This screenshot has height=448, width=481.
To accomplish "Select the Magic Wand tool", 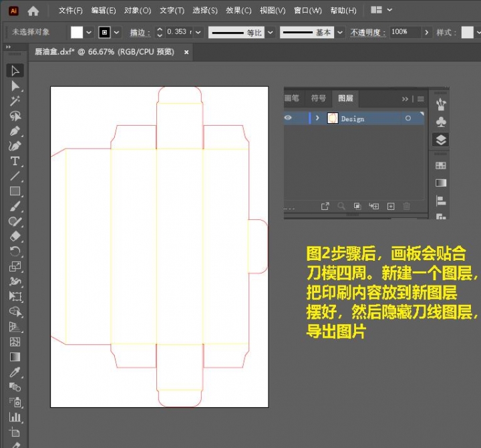I will 15,101.
